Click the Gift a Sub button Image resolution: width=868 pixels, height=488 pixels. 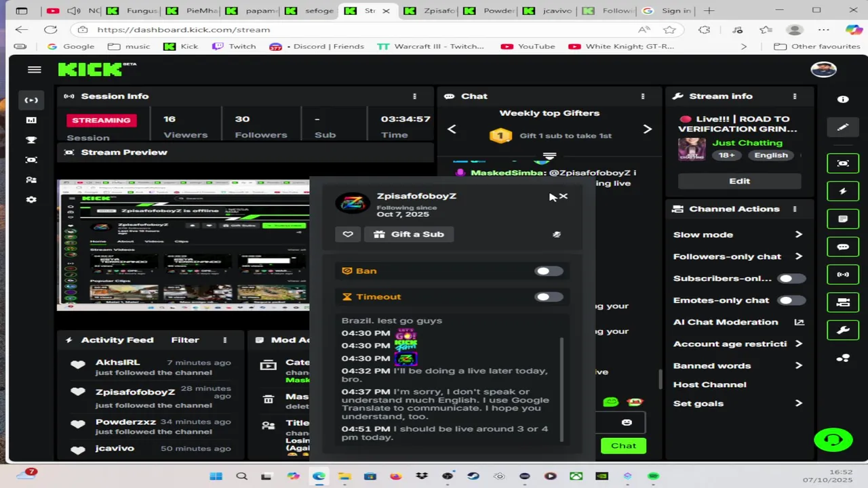(409, 234)
